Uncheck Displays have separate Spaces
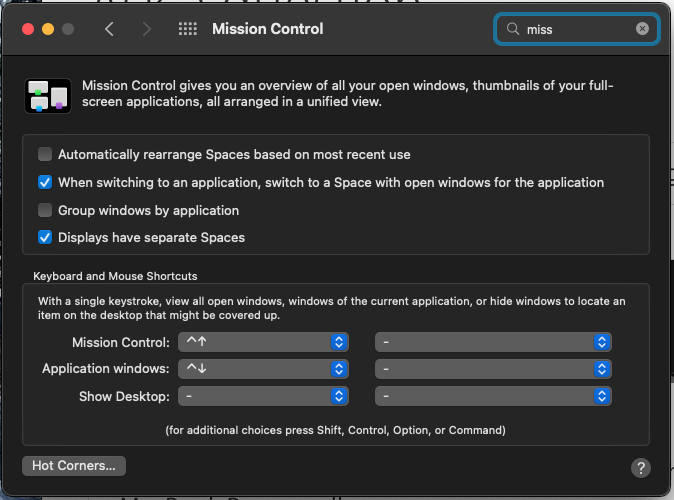The image size is (674, 500). tap(45, 238)
